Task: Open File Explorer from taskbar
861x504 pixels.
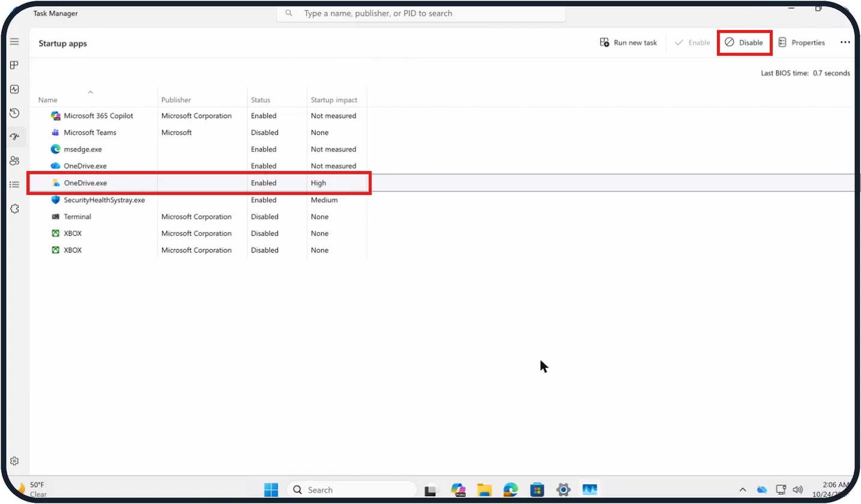Action: [485, 490]
